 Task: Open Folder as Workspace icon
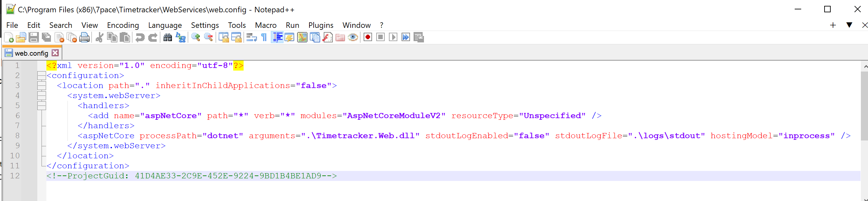(340, 37)
